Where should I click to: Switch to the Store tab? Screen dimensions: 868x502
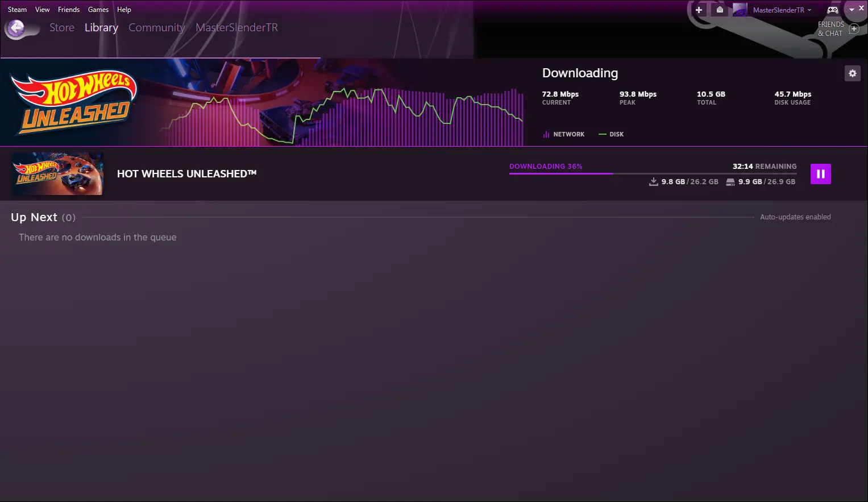(62, 27)
